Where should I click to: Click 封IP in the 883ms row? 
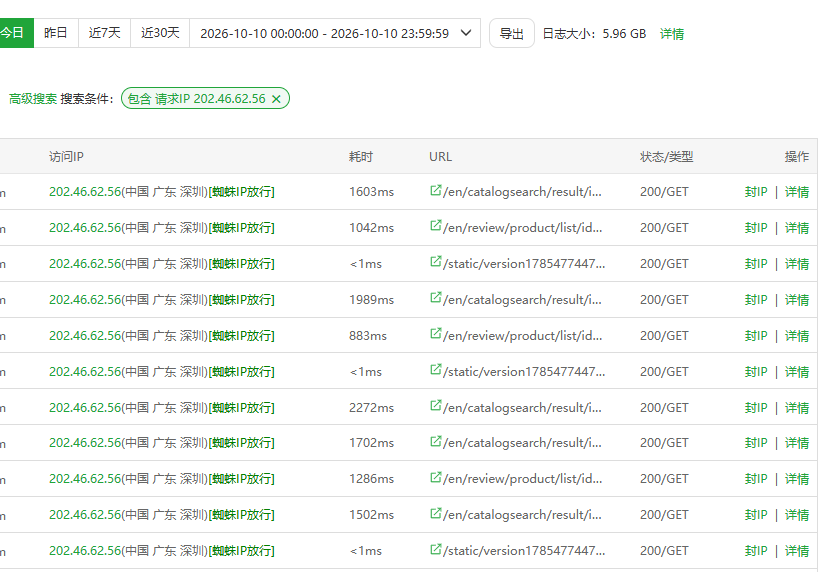756,336
